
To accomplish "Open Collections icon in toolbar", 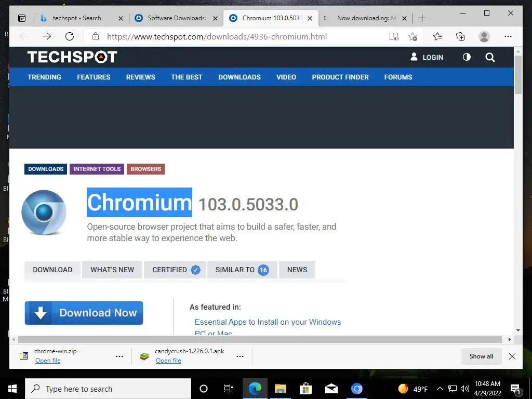I will coord(460,36).
